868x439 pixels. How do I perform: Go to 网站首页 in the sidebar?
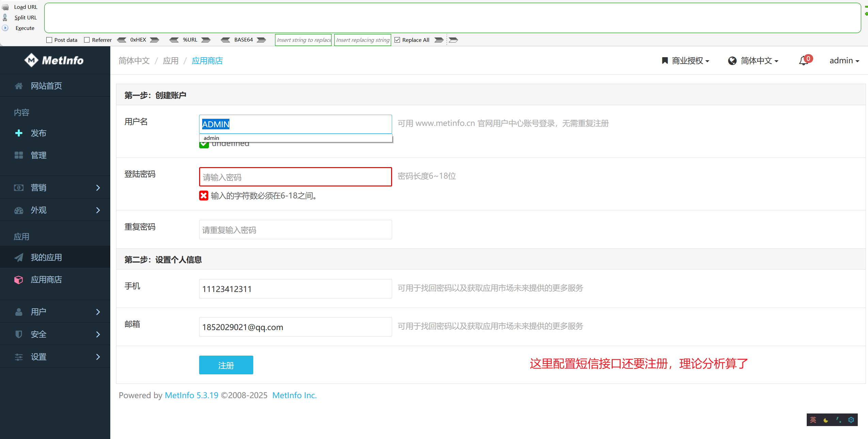pyautogui.click(x=46, y=86)
